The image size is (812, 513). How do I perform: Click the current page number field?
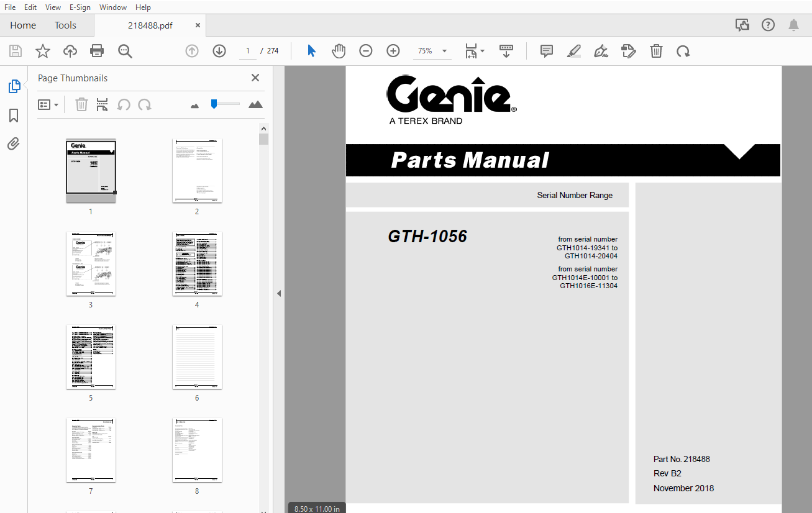click(x=247, y=51)
